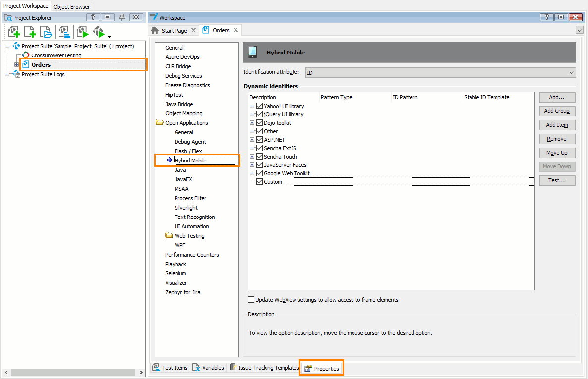Viewport: 588px width, 379px height.
Task: Click the CrossBrowserTesting icon in the tree
Action: 26,55
